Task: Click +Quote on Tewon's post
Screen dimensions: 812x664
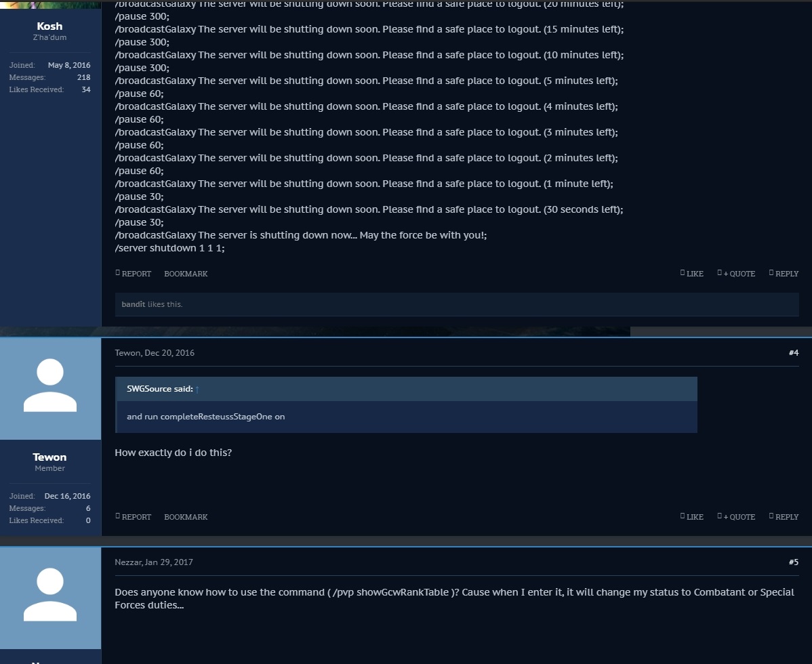Action: tap(736, 516)
